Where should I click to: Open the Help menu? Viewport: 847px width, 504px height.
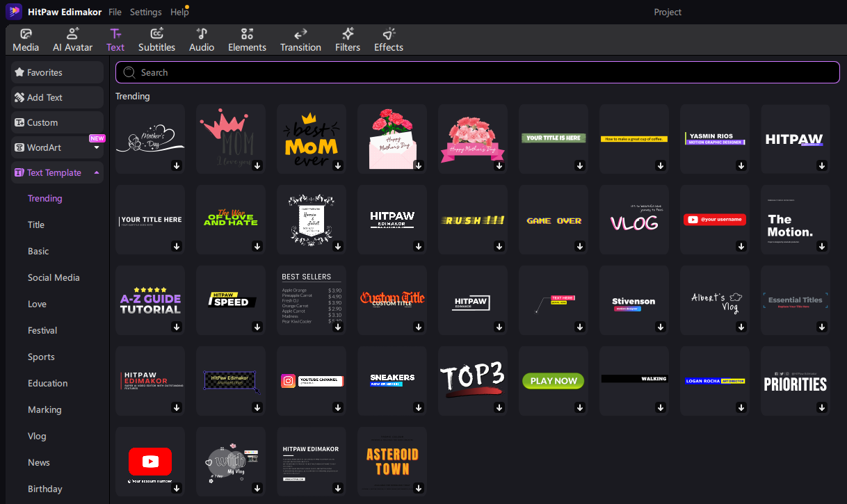179,12
